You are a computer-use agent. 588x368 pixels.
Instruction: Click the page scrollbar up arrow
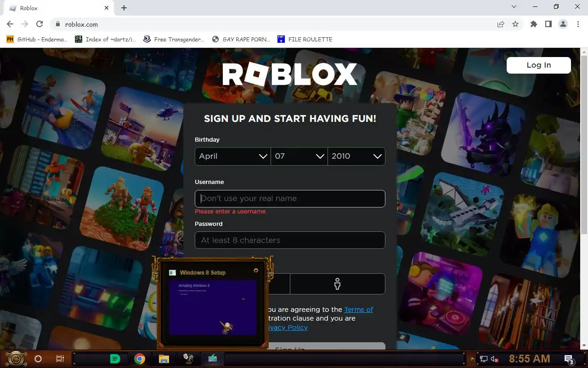(x=584, y=52)
